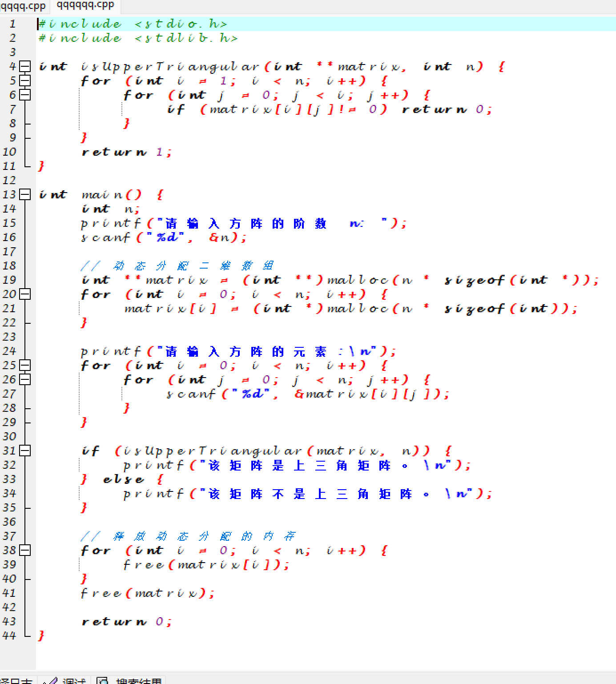Click the comment '// 动态分配二维数组'

click(x=177, y=266)
